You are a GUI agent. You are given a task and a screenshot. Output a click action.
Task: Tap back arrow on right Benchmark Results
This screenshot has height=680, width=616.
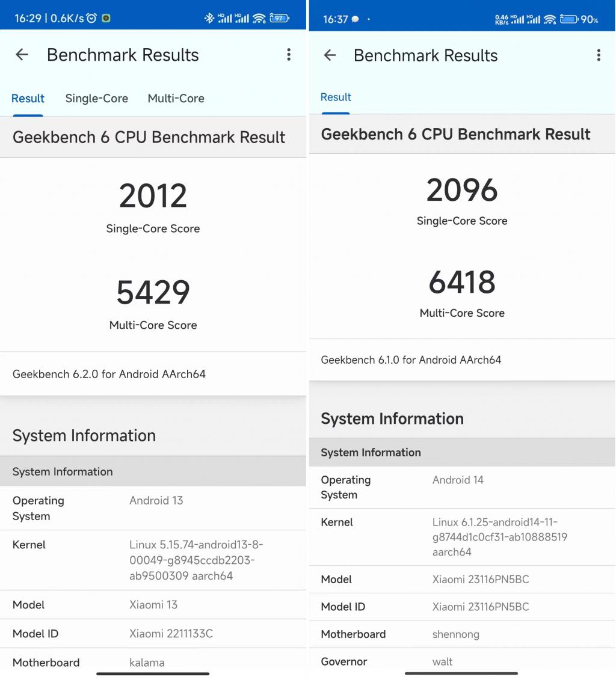(x=330, y=55)
